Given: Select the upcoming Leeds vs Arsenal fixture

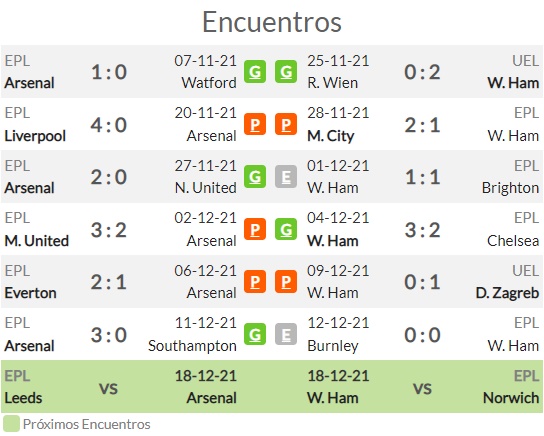Looking at the screenshot, I should tap(120, 386).
